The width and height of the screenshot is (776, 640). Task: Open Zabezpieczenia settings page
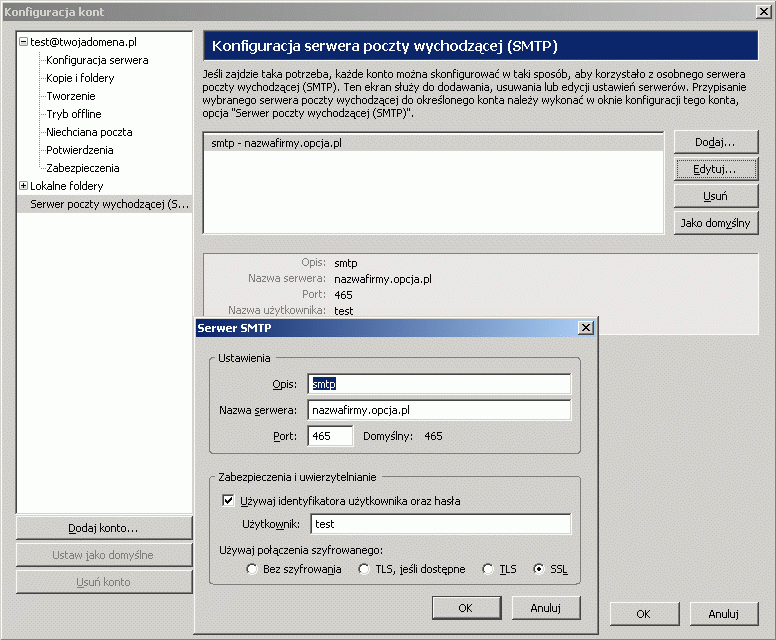pos(83,168)
